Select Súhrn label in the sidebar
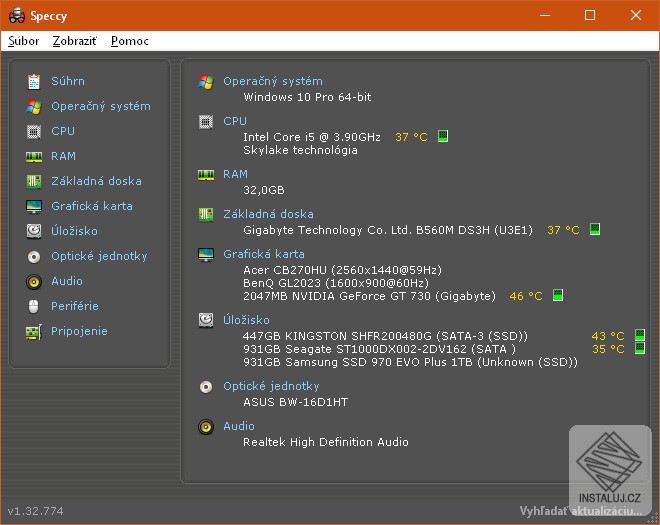The height and width of the screenshot is (525, 660). pos(68,81)
